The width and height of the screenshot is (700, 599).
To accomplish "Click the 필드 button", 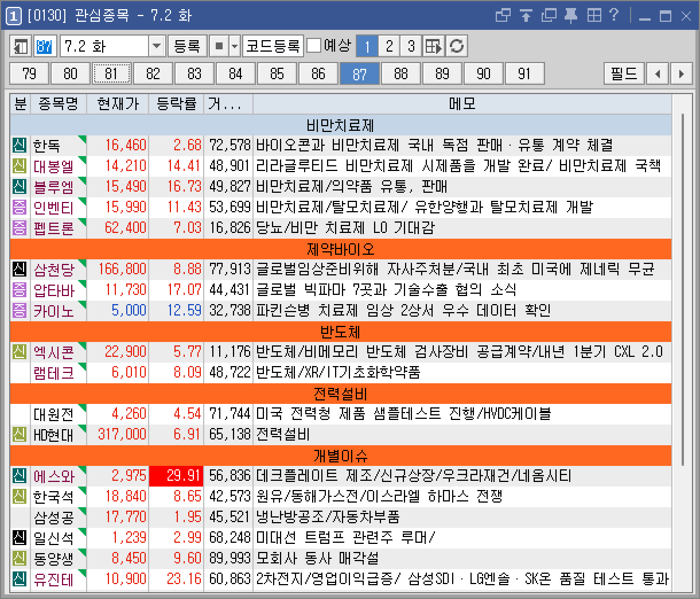I will click(x=624, y=73).
